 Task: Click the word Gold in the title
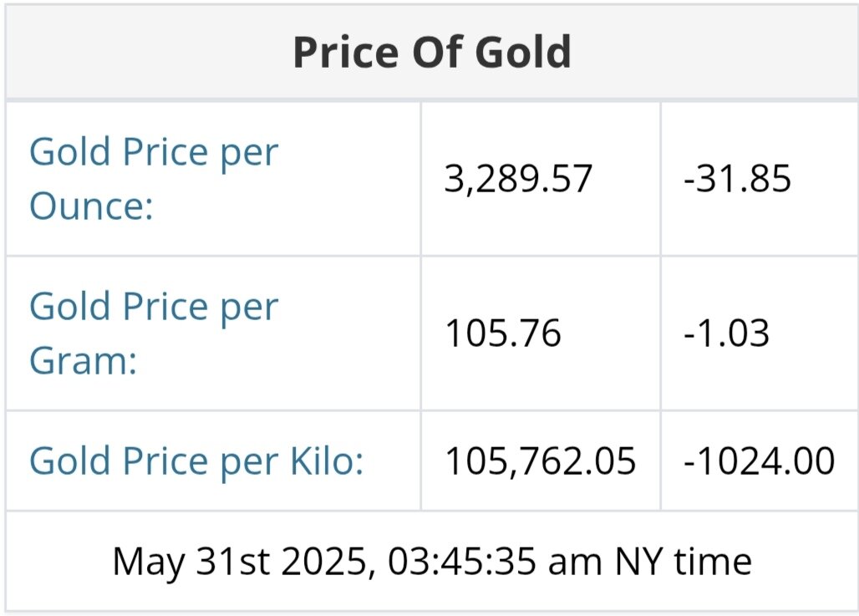(x=523, y=53)
